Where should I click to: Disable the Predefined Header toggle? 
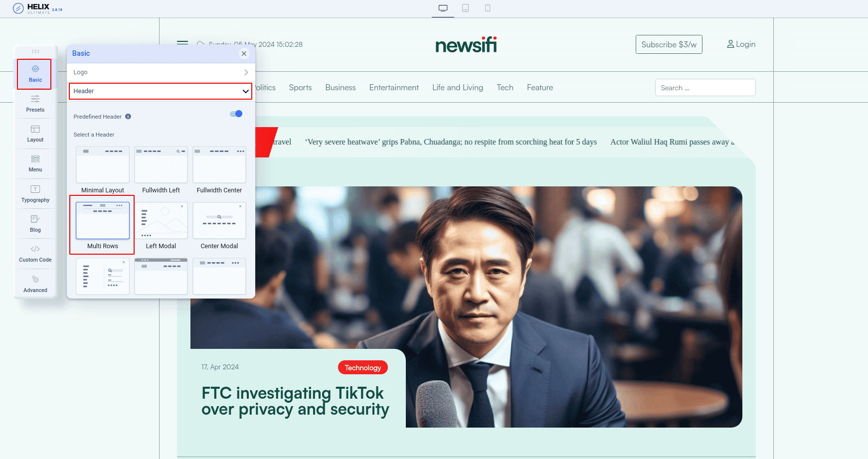236,114
